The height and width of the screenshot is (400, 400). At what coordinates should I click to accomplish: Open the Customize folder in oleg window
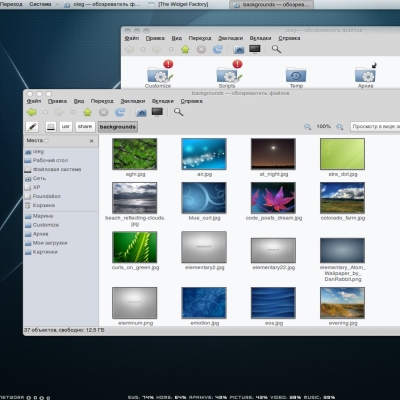pos(159,75)
